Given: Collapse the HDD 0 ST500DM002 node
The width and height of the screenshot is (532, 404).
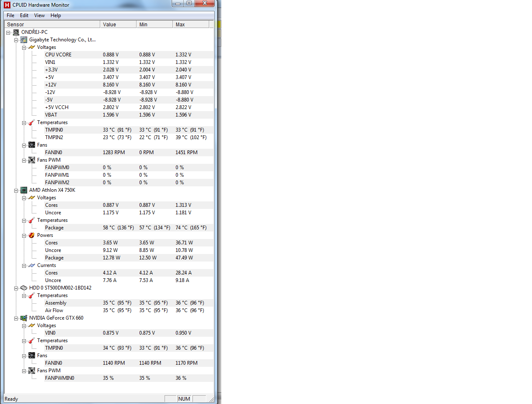Looking at the screenshot, I should pos(16,288).
